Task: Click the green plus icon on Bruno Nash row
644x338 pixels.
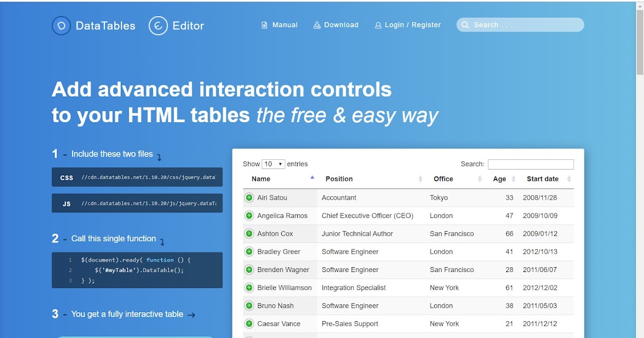Action: pyautogui.click(x=248, y=305)
